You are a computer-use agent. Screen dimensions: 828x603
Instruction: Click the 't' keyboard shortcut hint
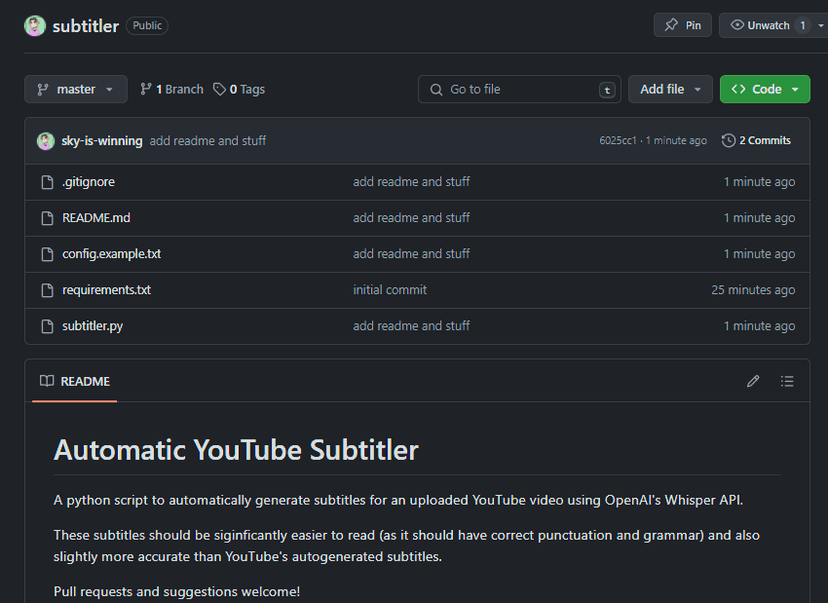click(607, 90)
